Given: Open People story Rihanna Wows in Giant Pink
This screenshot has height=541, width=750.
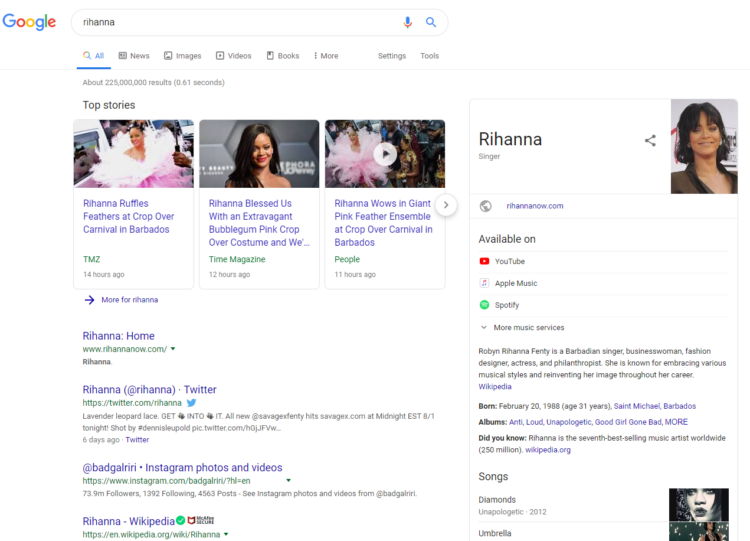Looking at the screenshot, I should 383,223.
